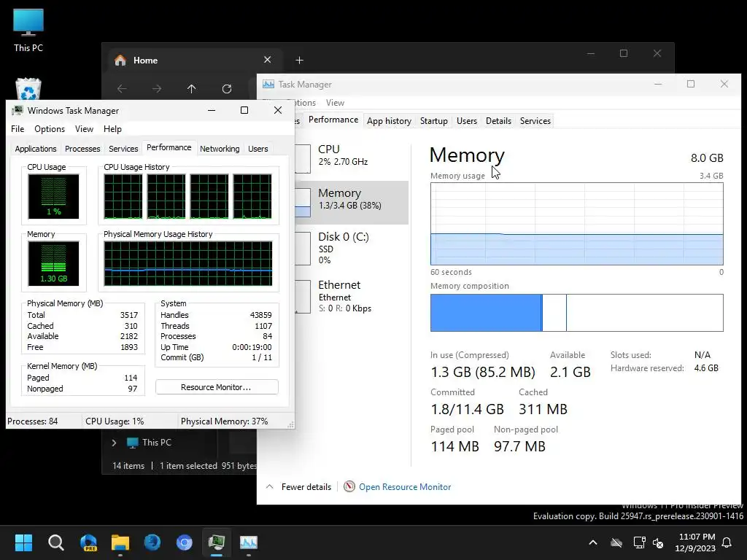Open taskbar Search magnifier
747x560 pixels.
[55, 542]
